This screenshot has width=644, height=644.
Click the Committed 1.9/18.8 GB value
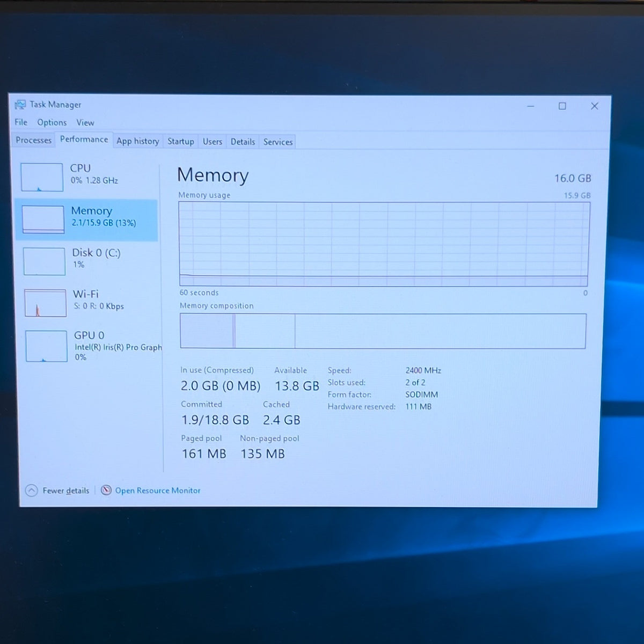[215, 420]
